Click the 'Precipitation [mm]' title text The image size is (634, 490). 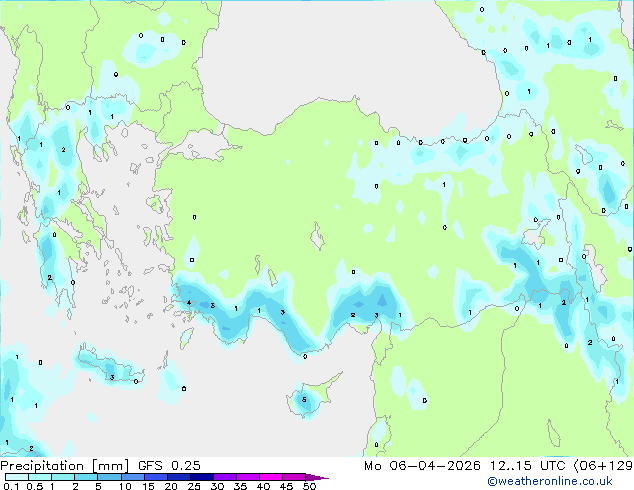click(x=65, y=466)
